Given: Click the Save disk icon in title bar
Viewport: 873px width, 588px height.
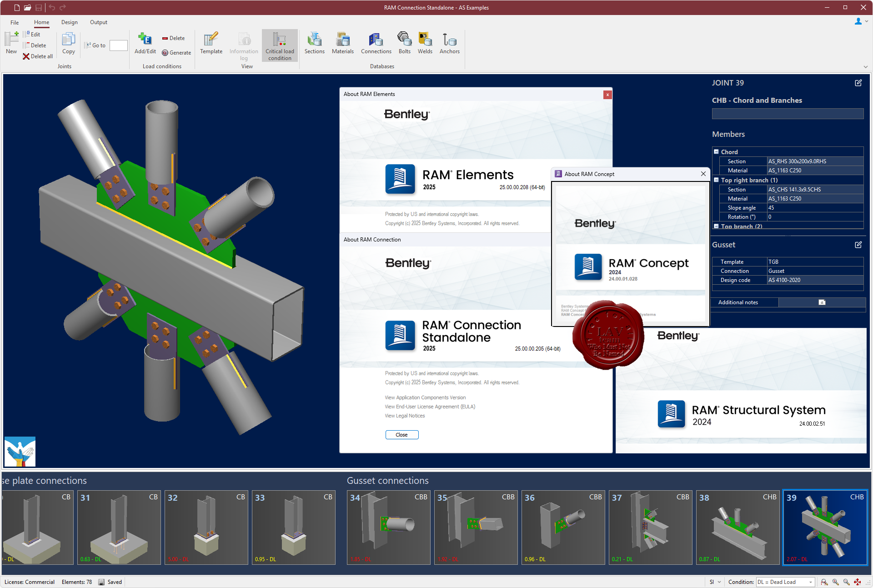Looking at the screenshot, I should click(x=39, y=8).
